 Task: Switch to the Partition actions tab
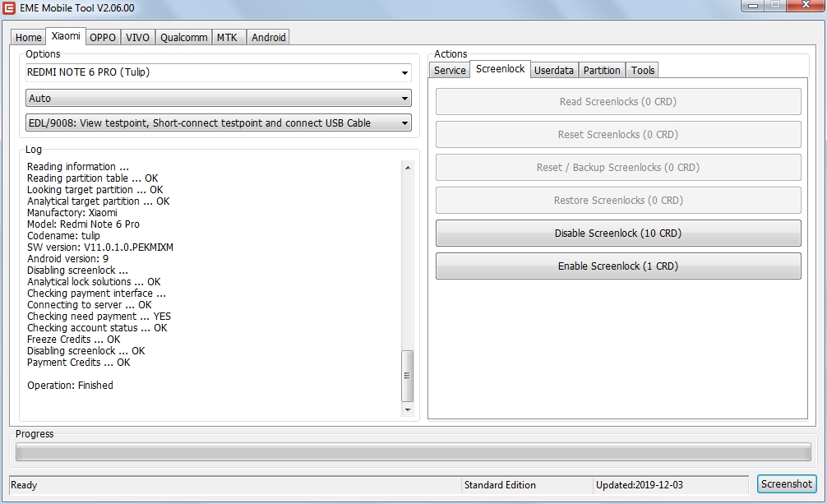pos(602,70)
